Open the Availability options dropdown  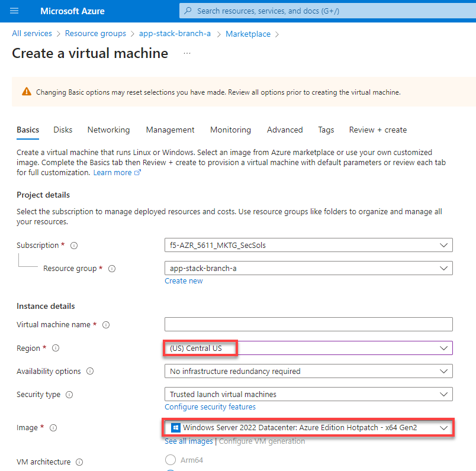coord(308,371)
